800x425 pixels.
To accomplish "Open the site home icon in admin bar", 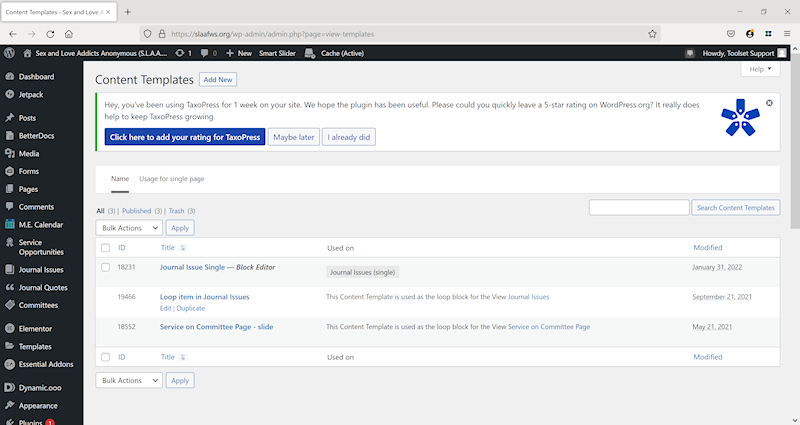I will pyautogui.click(x=28, y=53).
